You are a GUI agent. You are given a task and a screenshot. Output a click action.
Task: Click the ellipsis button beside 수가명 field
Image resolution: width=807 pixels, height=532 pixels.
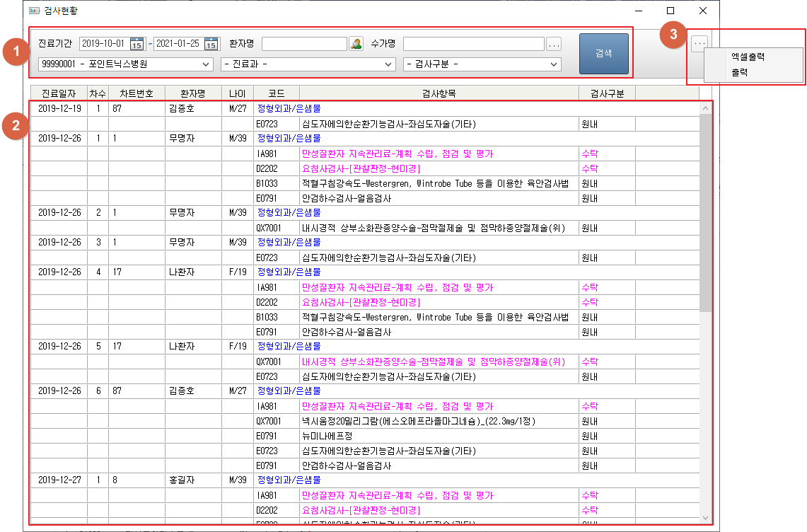pyautogui.click(x=554, y=44)
